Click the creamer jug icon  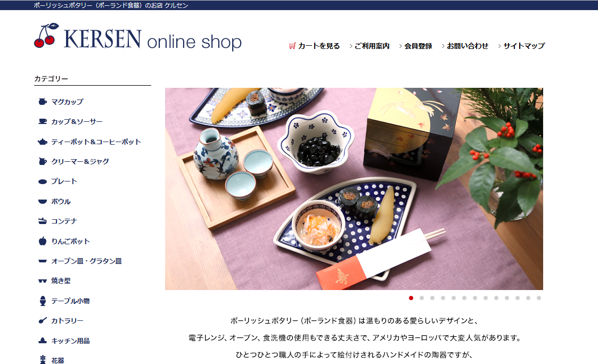(42, 162)
